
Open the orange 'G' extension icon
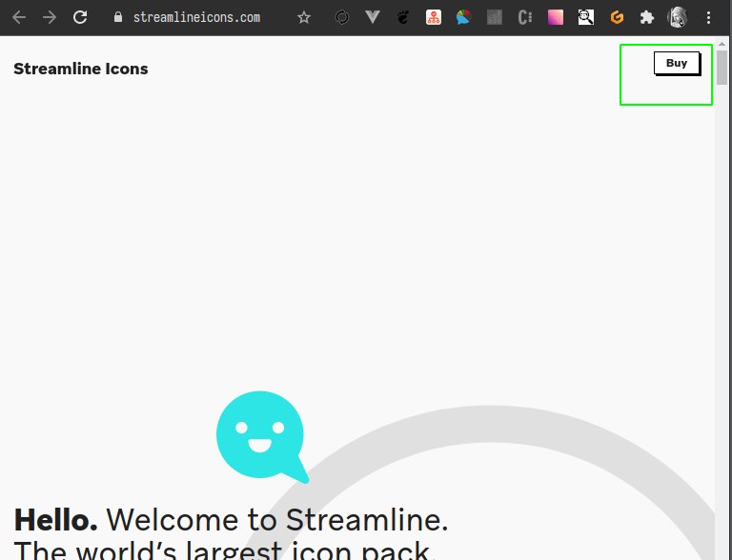(x=617, y=18)
